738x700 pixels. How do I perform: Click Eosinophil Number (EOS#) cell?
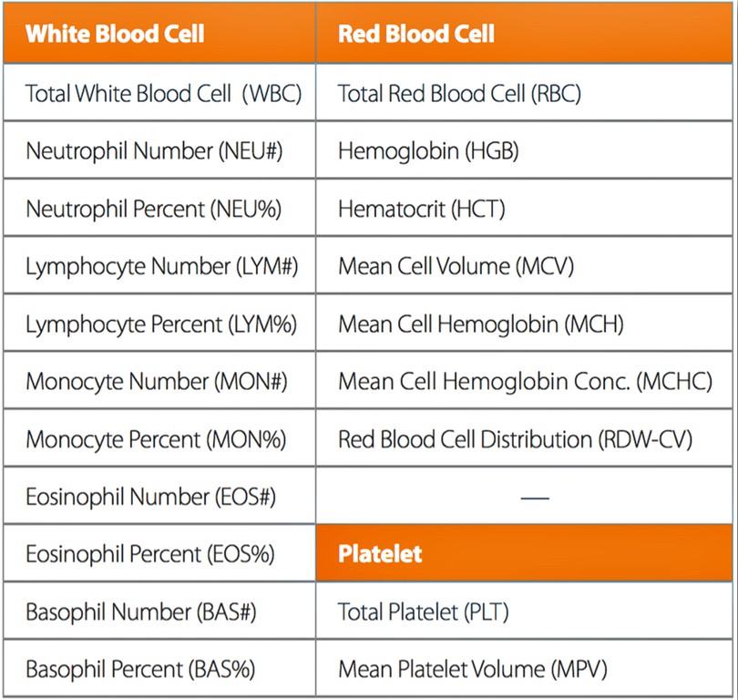(150, 497)
